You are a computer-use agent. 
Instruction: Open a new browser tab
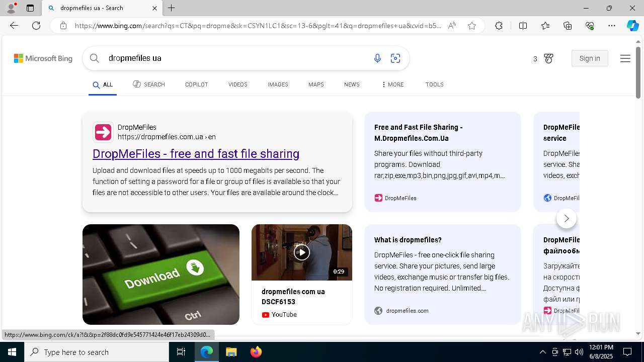click(172, 8)
